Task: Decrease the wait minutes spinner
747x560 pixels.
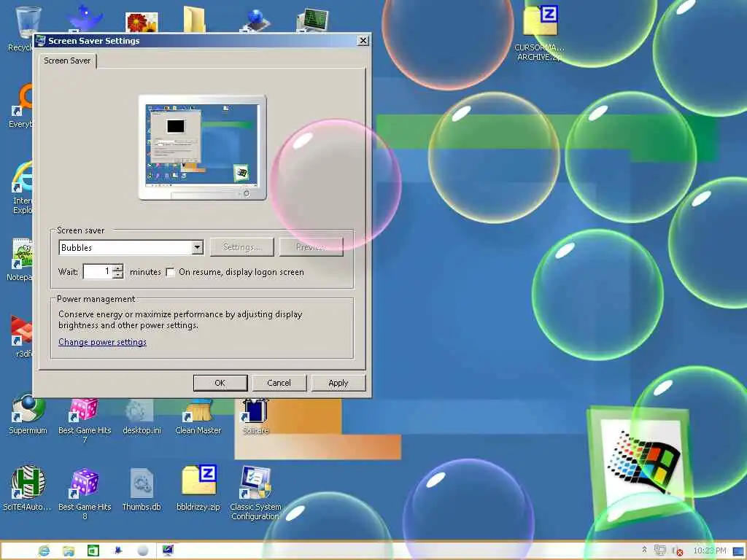Action: pyautogui.click(x=118, y=275)
